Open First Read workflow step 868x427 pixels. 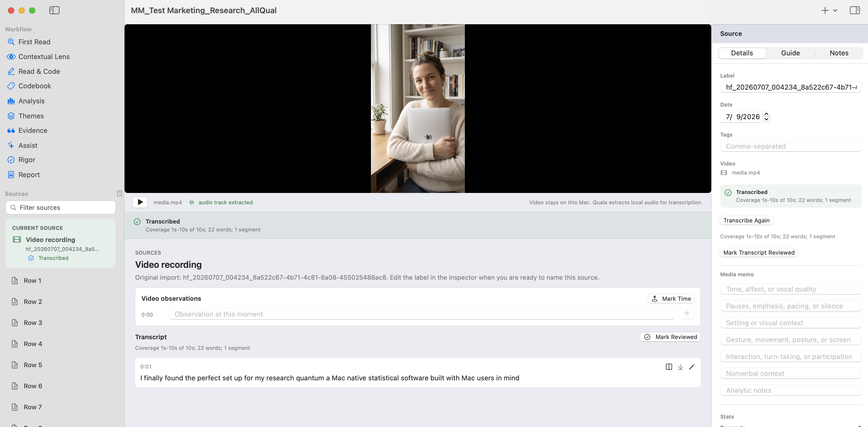(x=34, y=42)
